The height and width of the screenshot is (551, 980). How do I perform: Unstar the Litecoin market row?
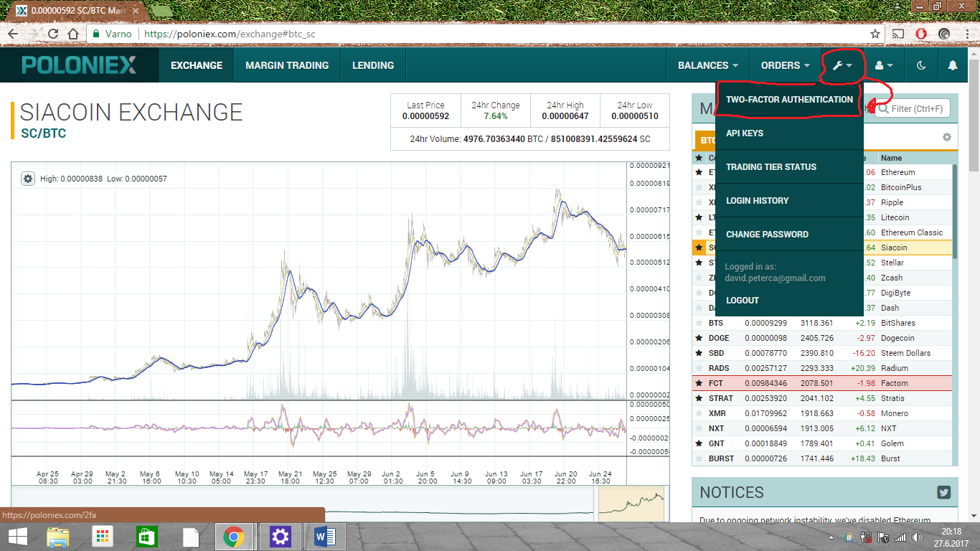[x=699, y=217]
